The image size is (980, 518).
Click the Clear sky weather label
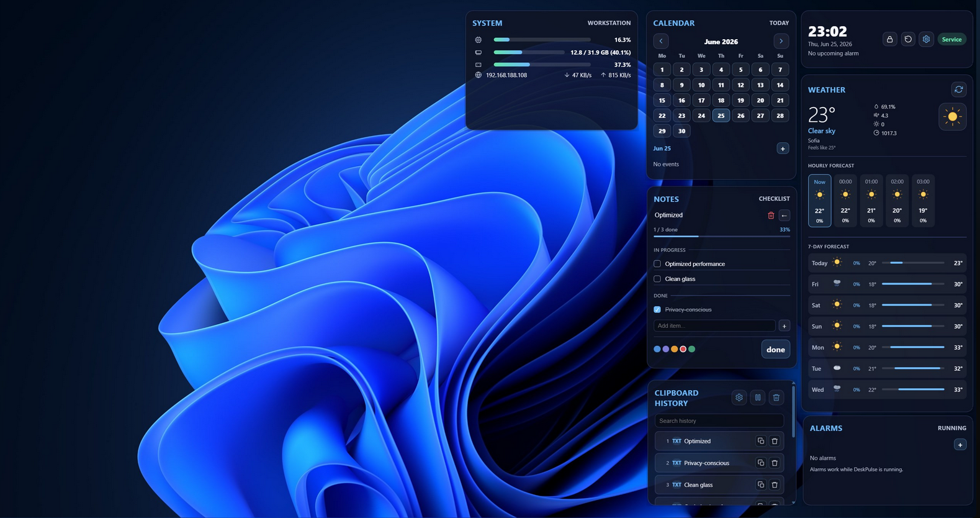pos(822,131)
